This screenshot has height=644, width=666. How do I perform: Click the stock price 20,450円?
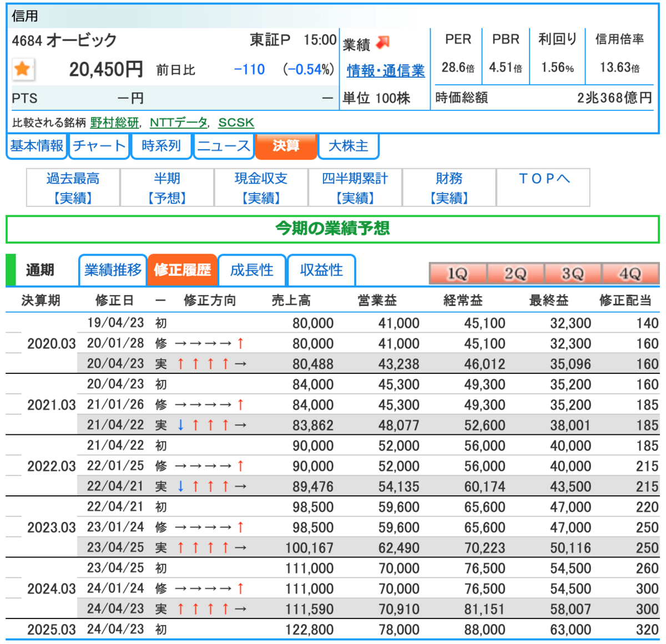tap(106, 69)
